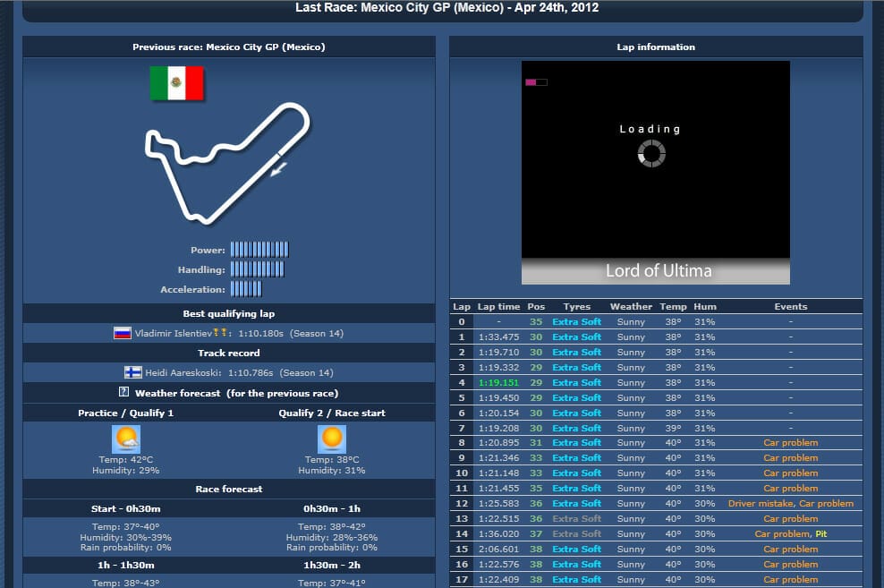Click the Russian flag beside Vladimir Islentiev
Viewport: 884px width, 588px height.
pos(123,334)
